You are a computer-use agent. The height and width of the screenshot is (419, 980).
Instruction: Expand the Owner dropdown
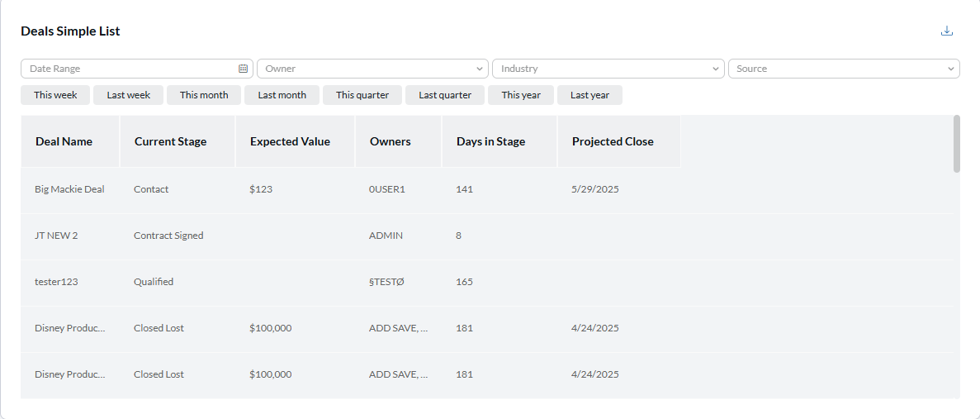point(372,69)
